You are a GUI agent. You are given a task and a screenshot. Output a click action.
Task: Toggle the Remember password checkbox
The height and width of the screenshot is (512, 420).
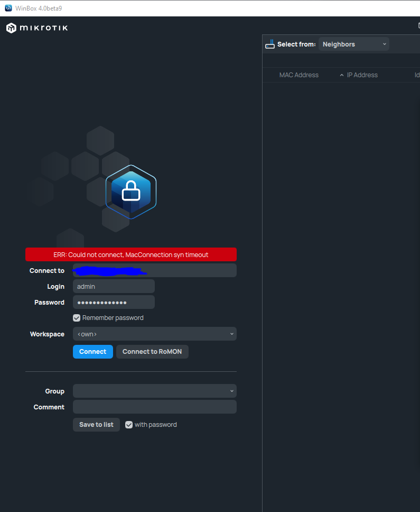(77, 318)
